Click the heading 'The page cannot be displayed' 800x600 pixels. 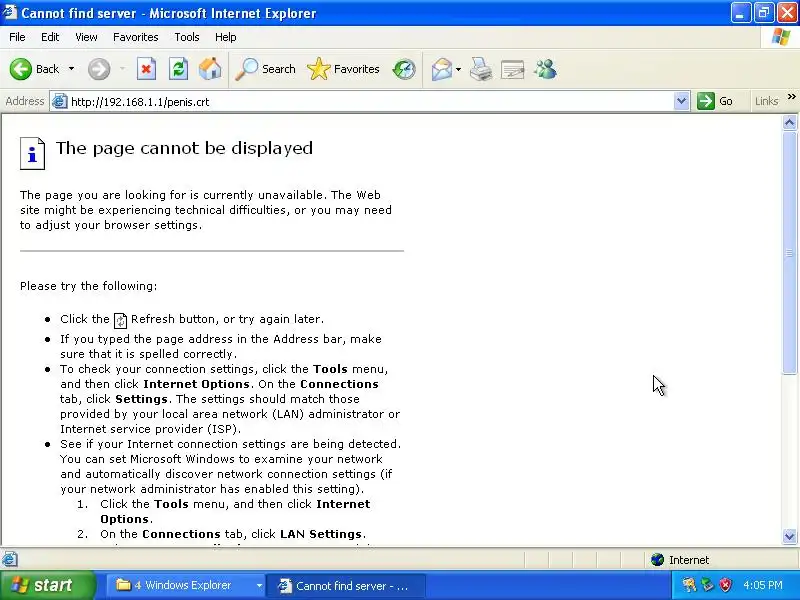tap(184, 148)
